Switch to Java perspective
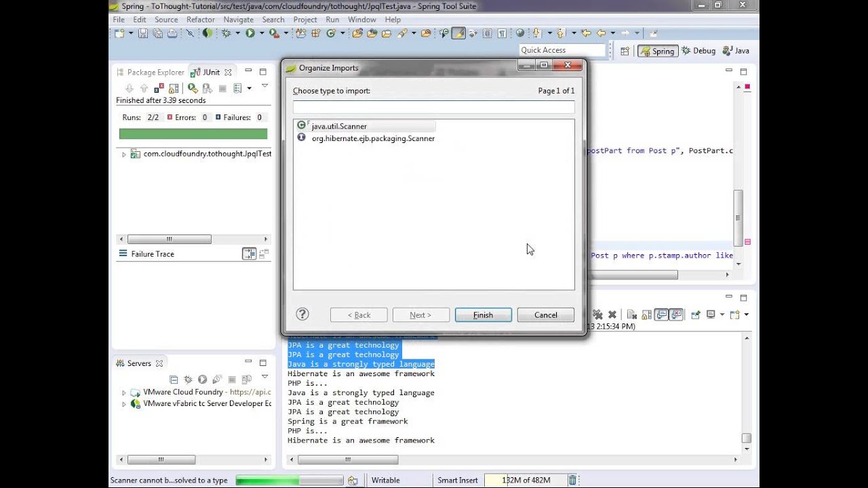 [x=736, y=51]
